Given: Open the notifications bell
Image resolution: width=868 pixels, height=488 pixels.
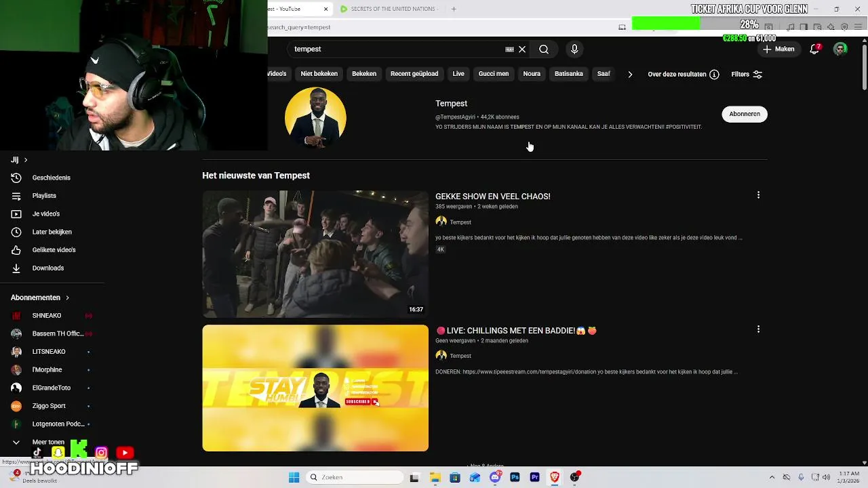Looking at the screenshot, I should pyautogui.click(x=815, y=49).
